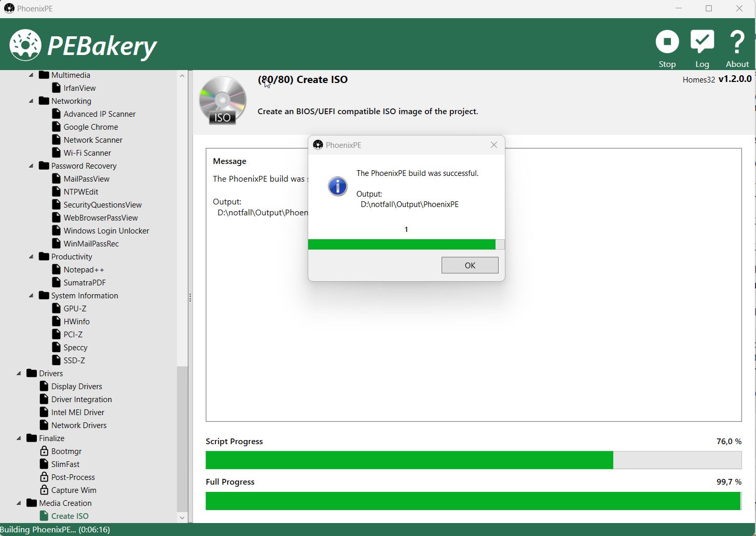Select Windows Login Unlocker script

point(106,230)
